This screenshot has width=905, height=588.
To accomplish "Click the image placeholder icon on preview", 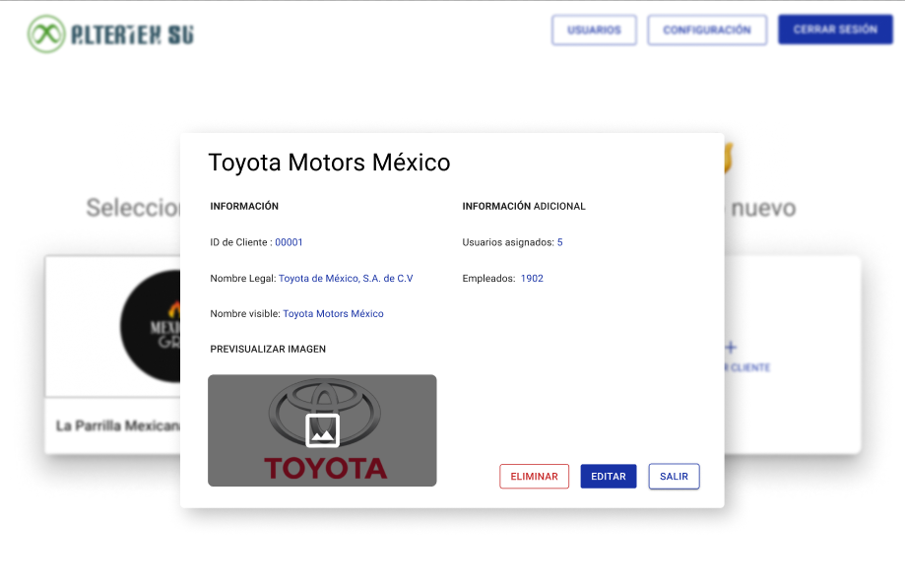I will 322,430.
